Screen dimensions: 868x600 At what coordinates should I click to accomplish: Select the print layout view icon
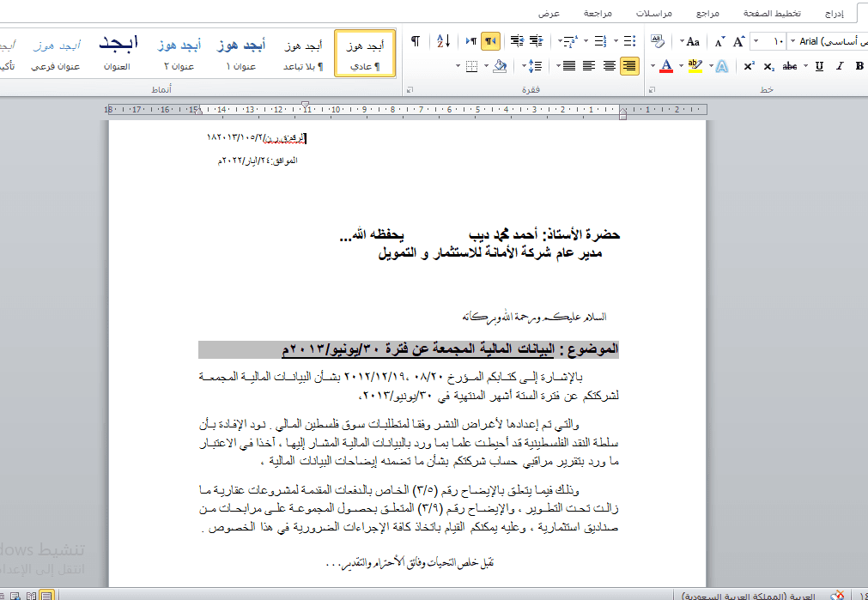coord(46,596)
